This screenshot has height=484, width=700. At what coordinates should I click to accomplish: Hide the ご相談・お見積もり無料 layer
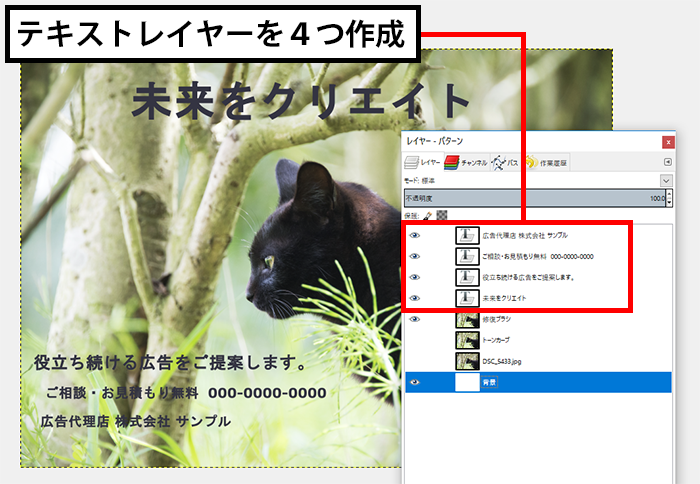point(415,256)
